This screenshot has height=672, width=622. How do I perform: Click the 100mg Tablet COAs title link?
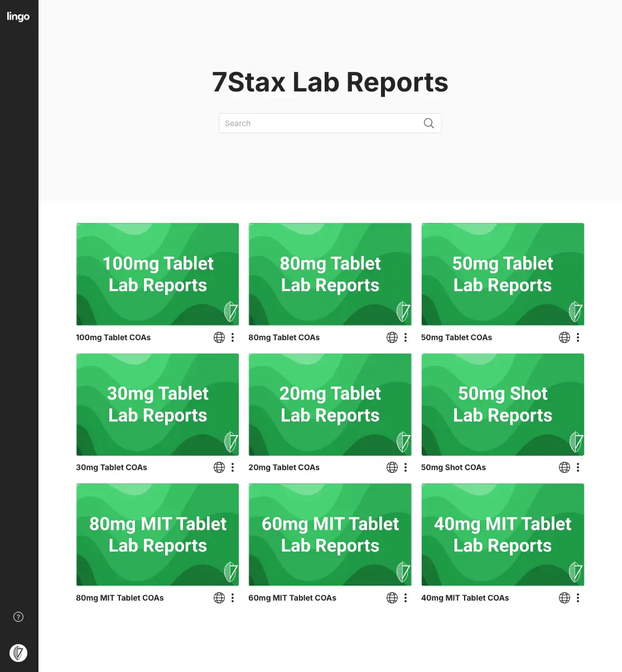coord(113,337)
